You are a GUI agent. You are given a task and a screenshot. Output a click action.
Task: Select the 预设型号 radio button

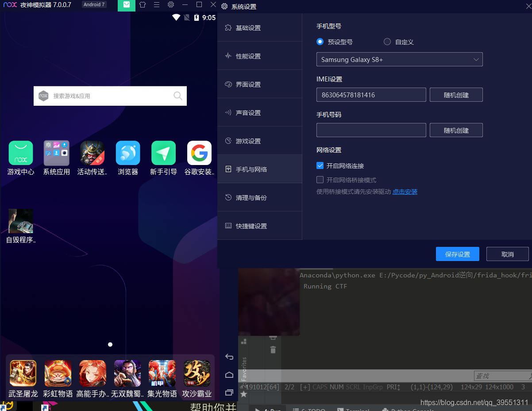320,42
